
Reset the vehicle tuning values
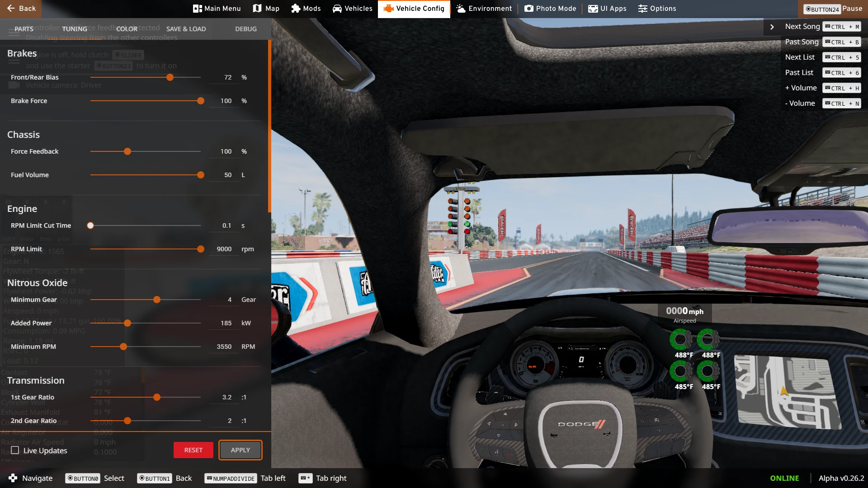[x=193, y=450]
